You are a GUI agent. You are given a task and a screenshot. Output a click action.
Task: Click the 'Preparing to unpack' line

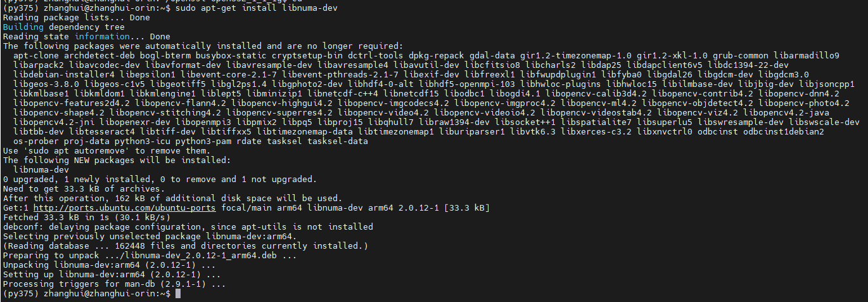[150, 256]
